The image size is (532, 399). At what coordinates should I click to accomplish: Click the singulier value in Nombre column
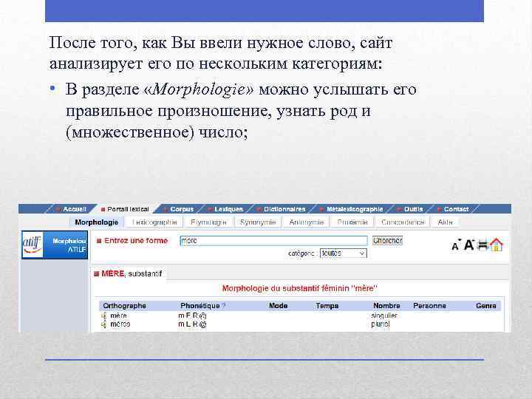[x=384, y=316]
